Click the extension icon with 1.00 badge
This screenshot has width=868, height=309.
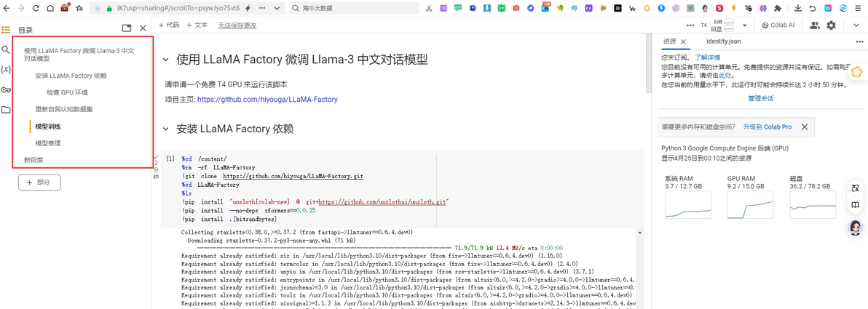(546, 8)
